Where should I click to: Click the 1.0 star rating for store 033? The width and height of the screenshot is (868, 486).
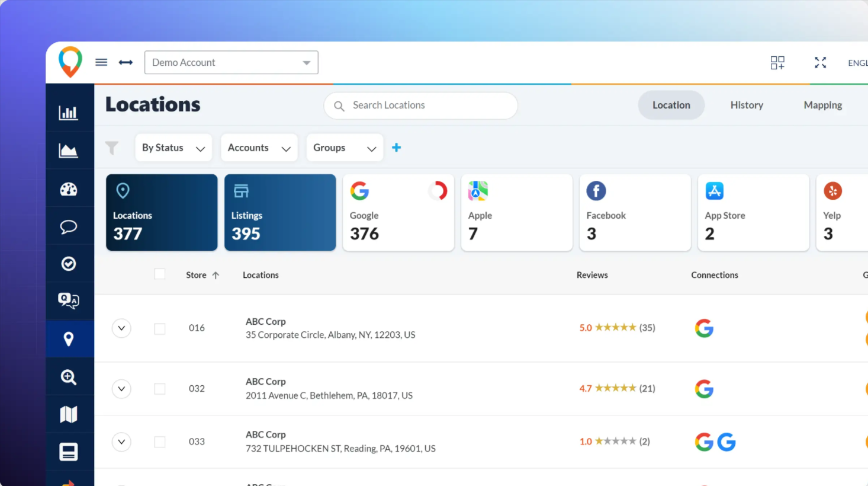click(x=615, y=442)
